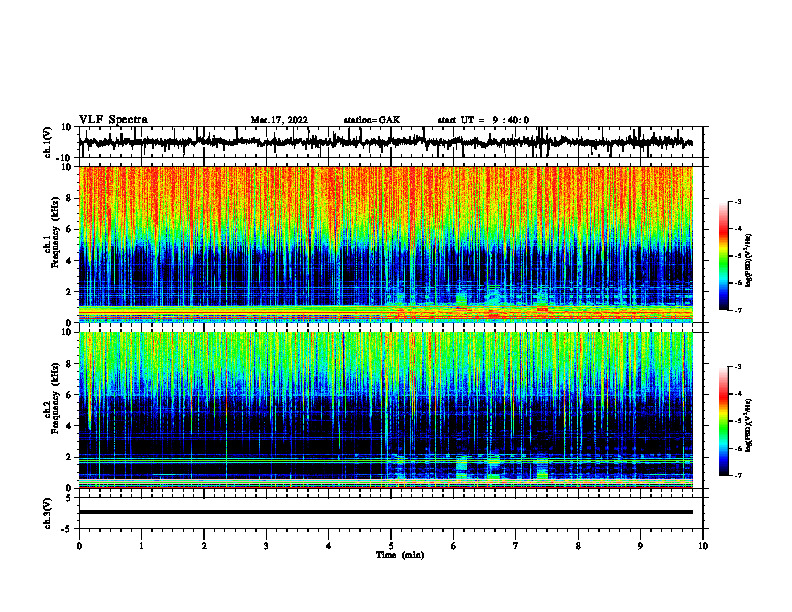Click the "-3" label on ch.2 color bar
The image size is (792, 612).
[738, 367]
